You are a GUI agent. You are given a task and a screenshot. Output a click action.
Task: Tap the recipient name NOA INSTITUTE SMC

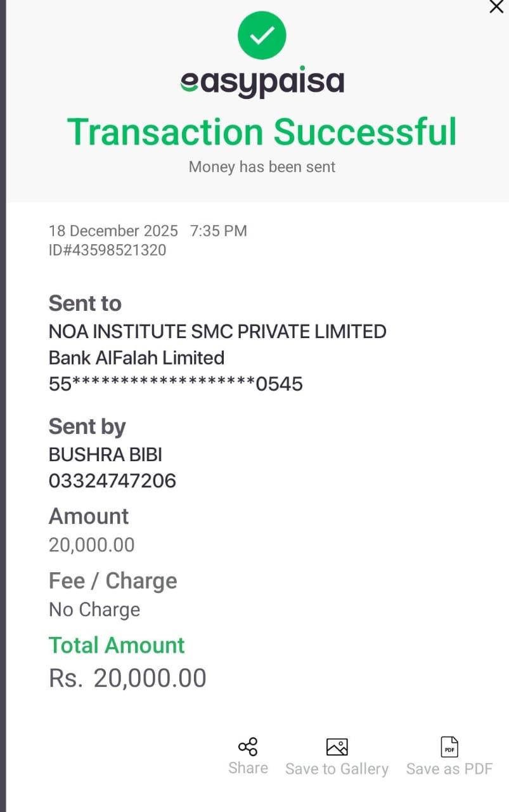coord(217,331)
